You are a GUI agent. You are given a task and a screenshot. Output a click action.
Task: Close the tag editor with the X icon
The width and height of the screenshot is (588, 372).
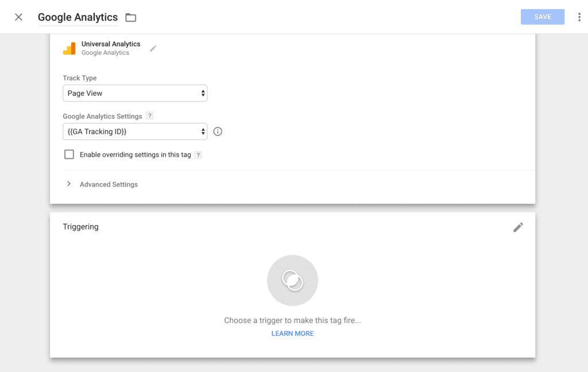(x=18, y=17)
